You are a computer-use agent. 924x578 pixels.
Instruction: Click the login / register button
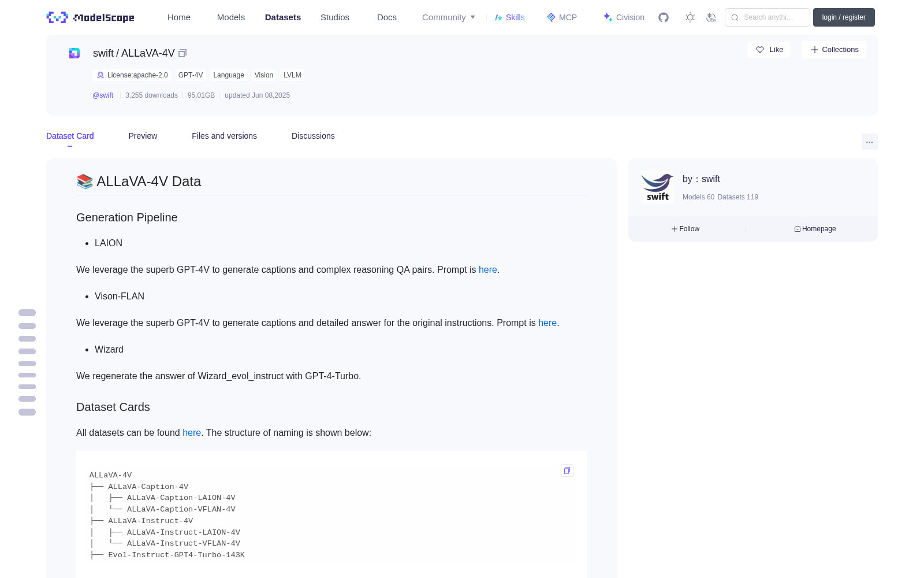tap(844, 17)
